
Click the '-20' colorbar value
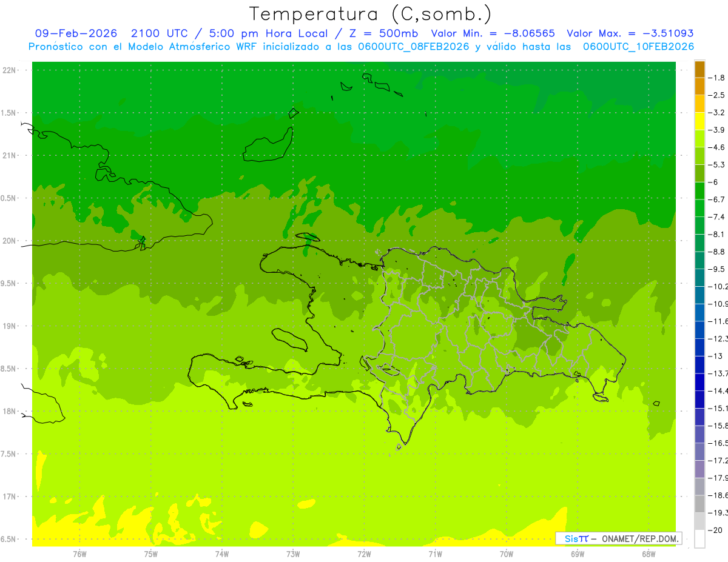point(715,530)
